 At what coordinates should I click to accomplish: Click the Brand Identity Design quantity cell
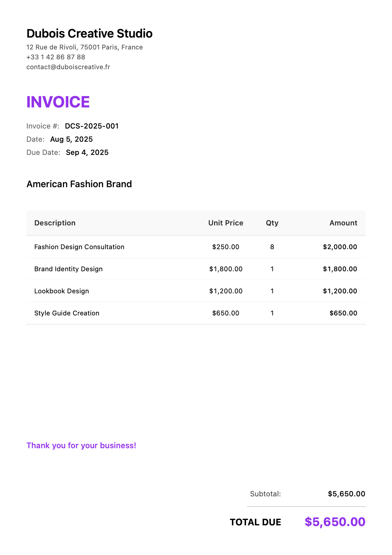click(x=272, y=269)
